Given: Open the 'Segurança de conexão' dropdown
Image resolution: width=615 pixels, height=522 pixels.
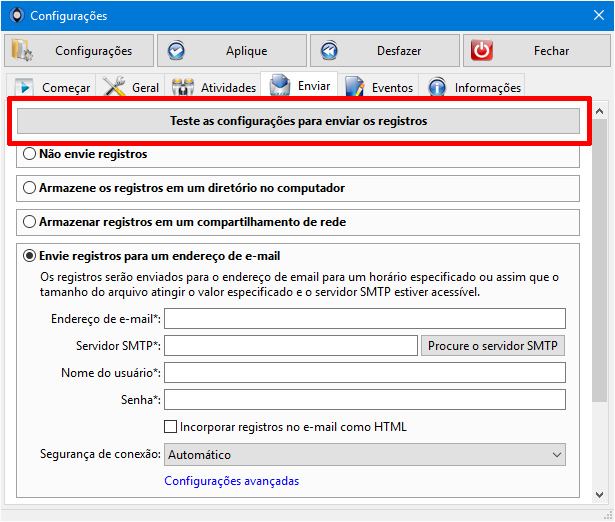Looking at the screenshot, I should (365, 455).
